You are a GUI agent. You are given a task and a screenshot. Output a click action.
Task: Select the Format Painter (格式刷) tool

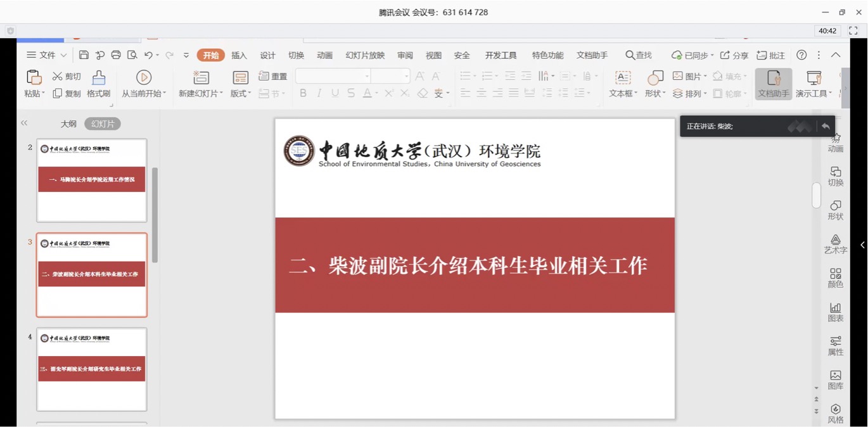point(98,84)
